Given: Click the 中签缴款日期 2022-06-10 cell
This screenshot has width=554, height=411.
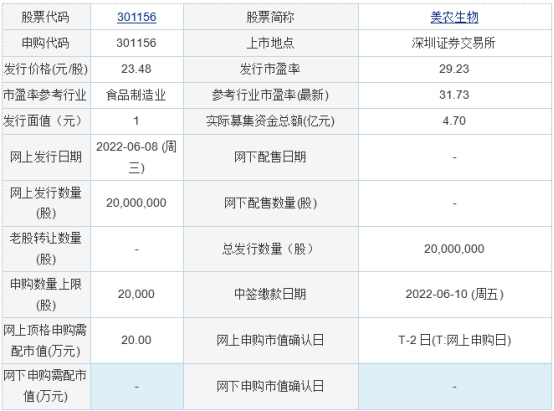Looking at the screenshot, I should point(454,294).
